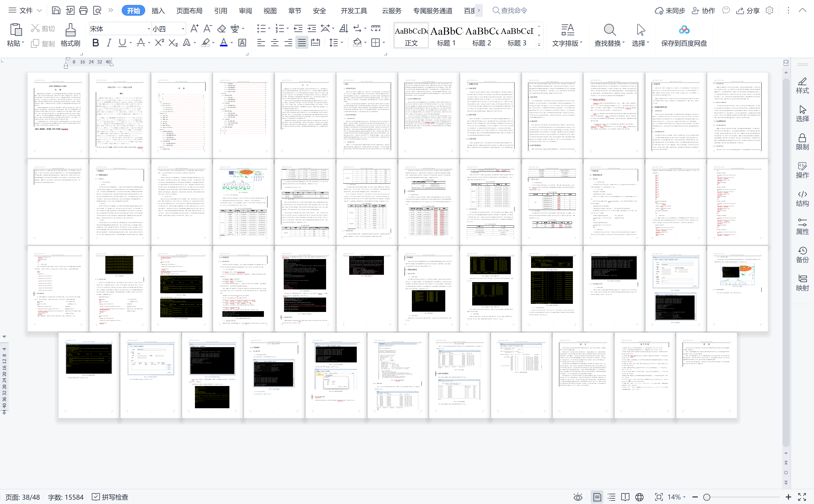Toggle the spell check (拼写检查) checkbox

tap(96, 497)
